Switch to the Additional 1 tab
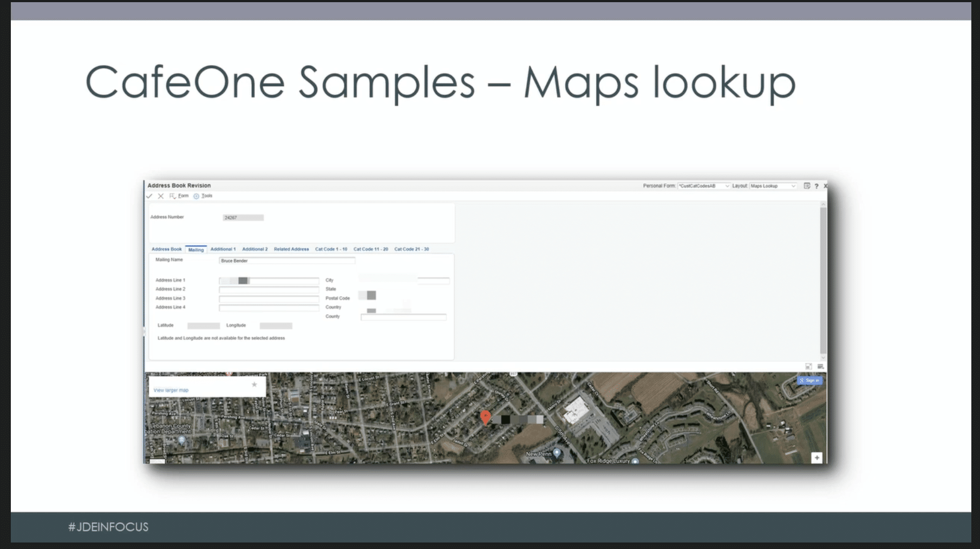This screenshot has width=980, height=549. point(223,249)
